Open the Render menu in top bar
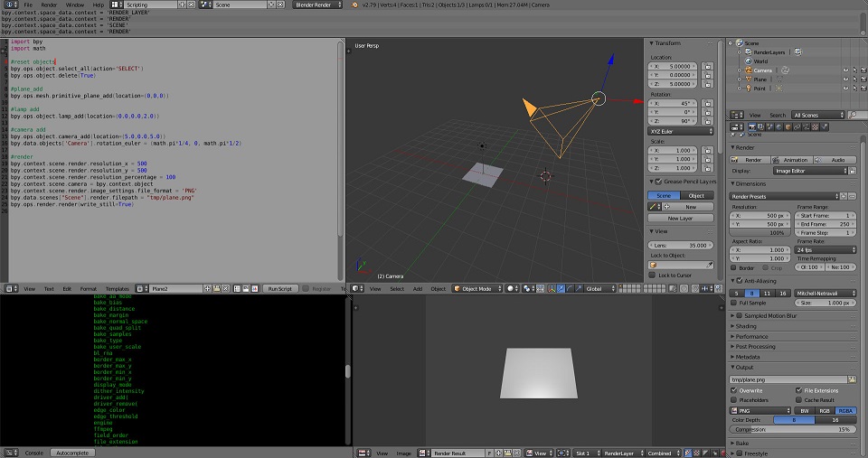868x458 pixels. click(49, 5)
